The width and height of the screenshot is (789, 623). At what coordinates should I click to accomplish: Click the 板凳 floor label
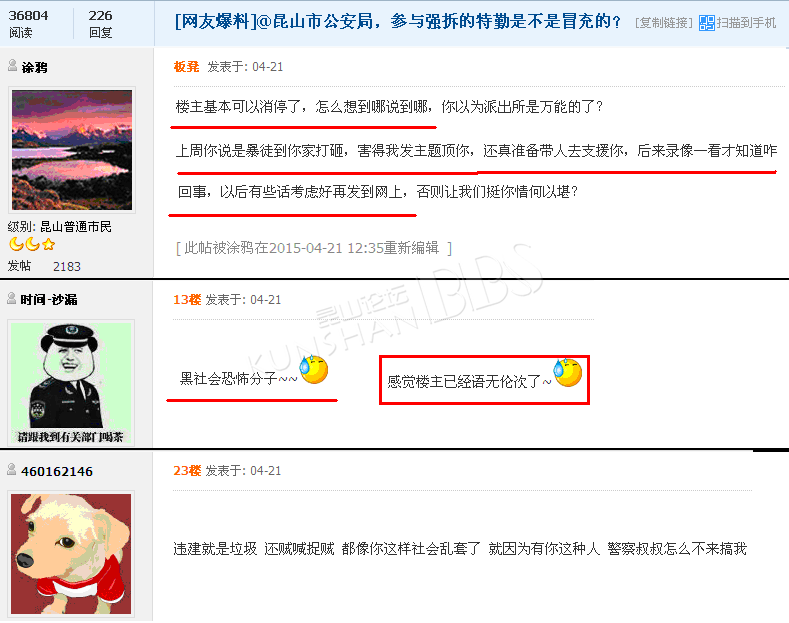click(186, 66)
